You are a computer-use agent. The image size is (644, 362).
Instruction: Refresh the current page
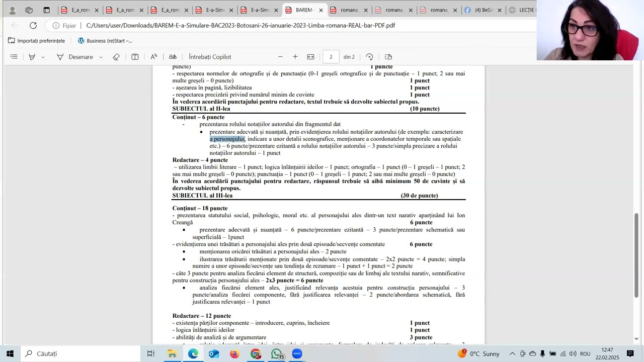coord(33,25)
